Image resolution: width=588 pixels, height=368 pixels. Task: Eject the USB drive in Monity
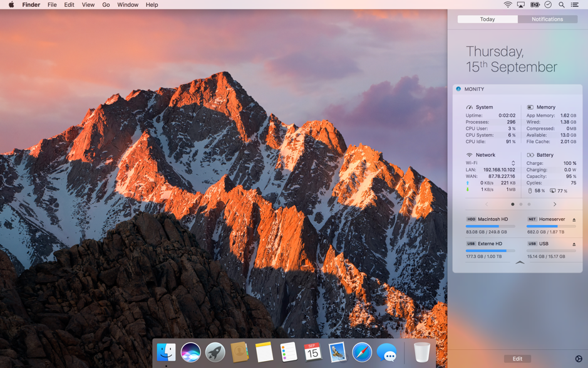coord(574,244)
